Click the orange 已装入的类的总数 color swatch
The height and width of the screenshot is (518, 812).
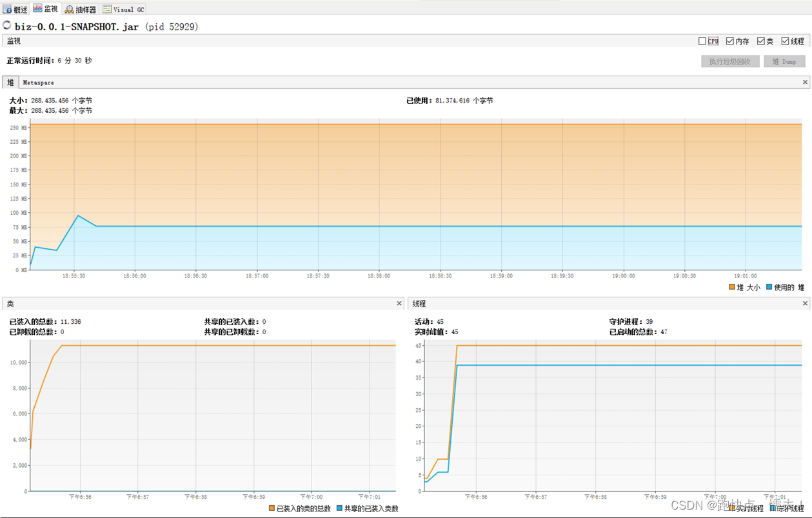(x=272, y=508)
